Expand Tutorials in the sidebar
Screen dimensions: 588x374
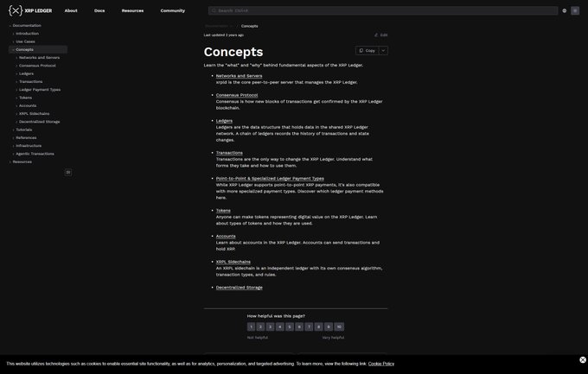point(23,130)
